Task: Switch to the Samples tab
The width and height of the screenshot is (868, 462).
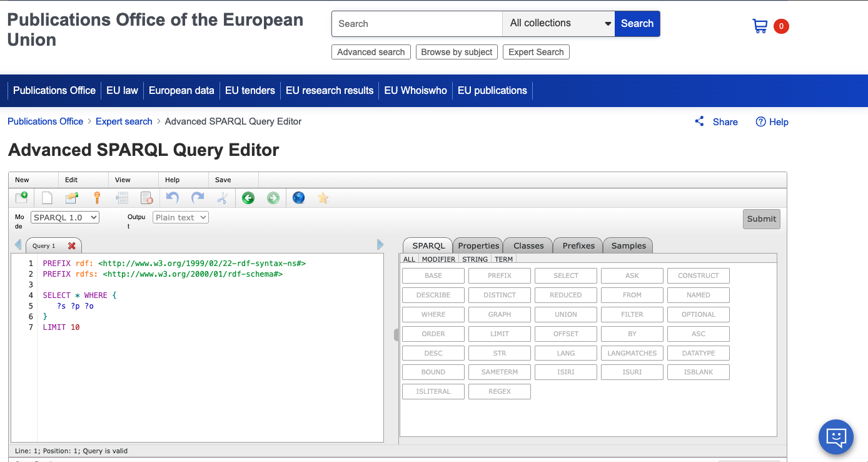Action: (628, 245)
